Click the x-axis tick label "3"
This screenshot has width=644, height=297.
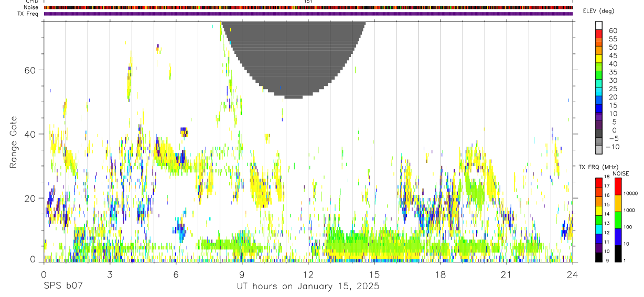pos(110,274)
